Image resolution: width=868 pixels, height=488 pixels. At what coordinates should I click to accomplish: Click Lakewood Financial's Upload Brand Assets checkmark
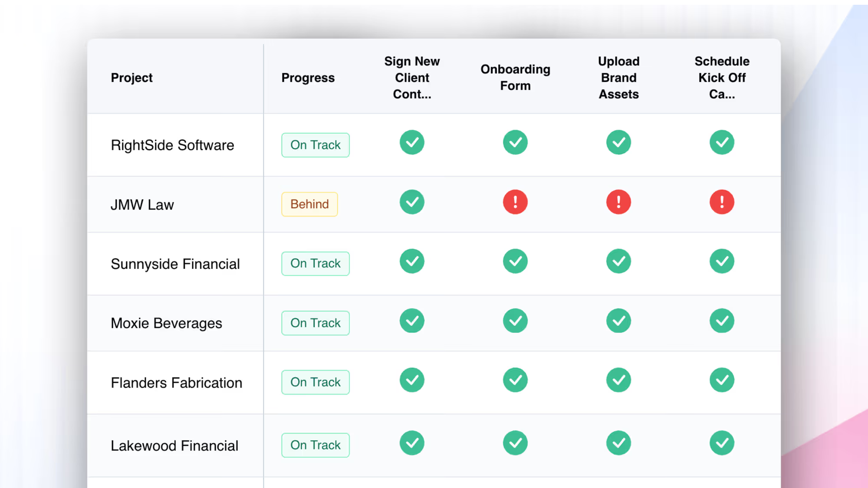click(x=618, y=443)
